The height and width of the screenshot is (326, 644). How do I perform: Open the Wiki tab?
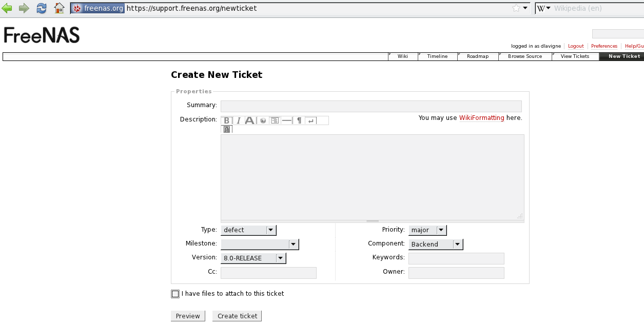click(403, 56)
